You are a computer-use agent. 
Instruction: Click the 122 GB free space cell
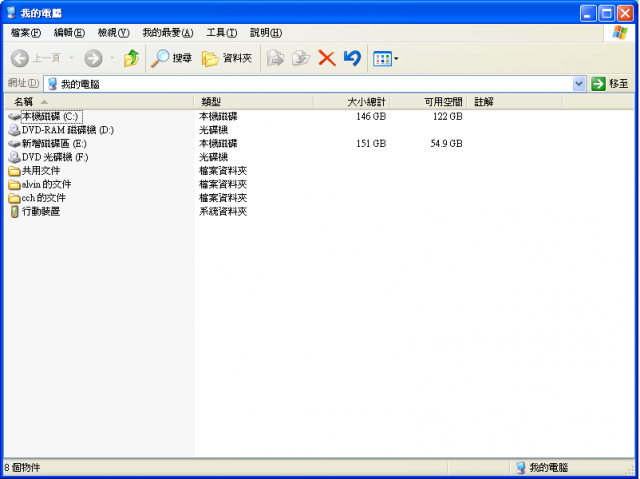447,117
